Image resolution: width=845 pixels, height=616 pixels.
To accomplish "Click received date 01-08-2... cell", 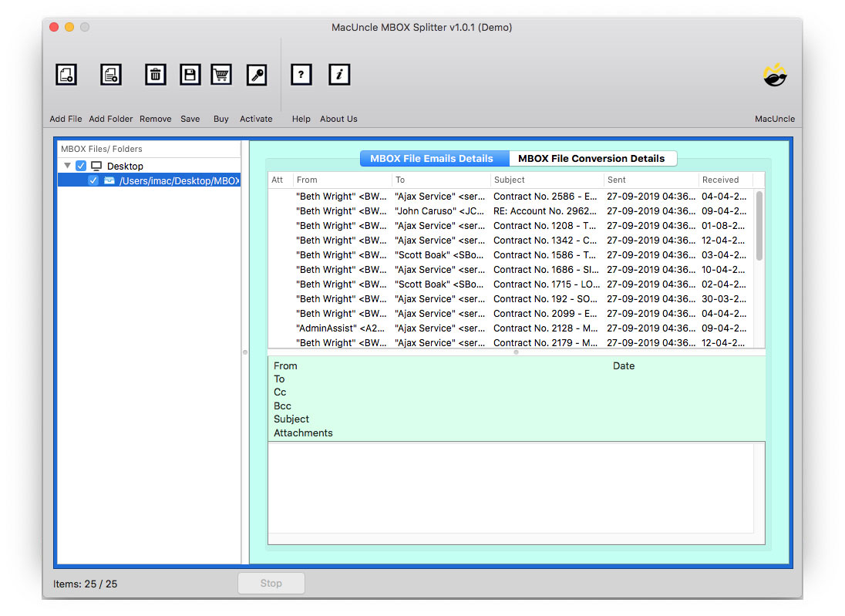I will (x=724, y=226).
